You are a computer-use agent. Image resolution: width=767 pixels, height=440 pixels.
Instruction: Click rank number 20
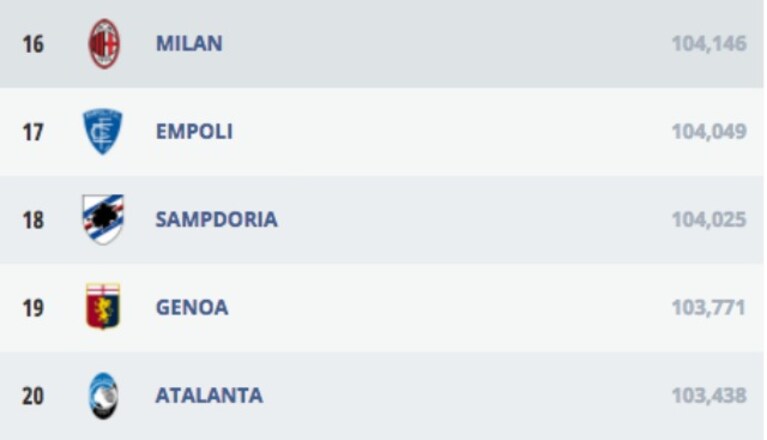pos(33,396)
